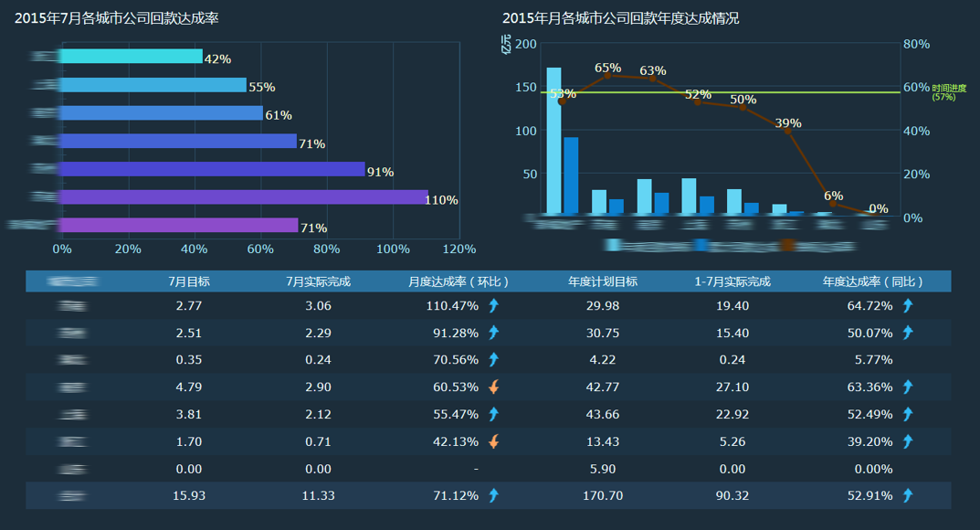Viewport: 980px width, 530px height.
Task: Click the trend arrow next to 63.36%
Action: [x=908, y=387]
